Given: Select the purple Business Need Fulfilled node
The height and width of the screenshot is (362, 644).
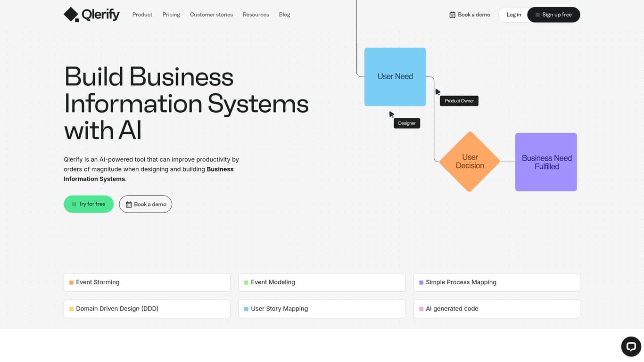Looking at the screenshot, I should 546,162.
